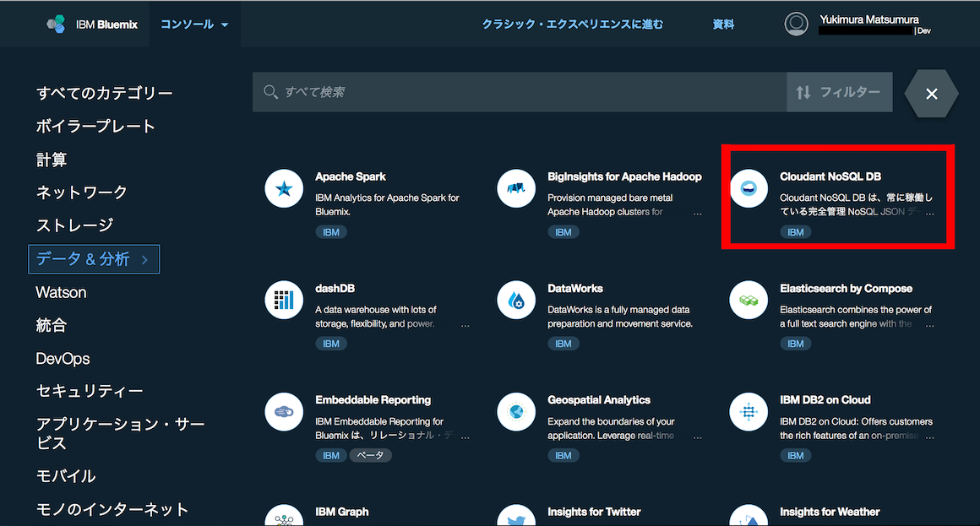Click the IBM tag under Elasticsearch by Compose
Viewport: 980px width, 526px height.
coord(796,344)
